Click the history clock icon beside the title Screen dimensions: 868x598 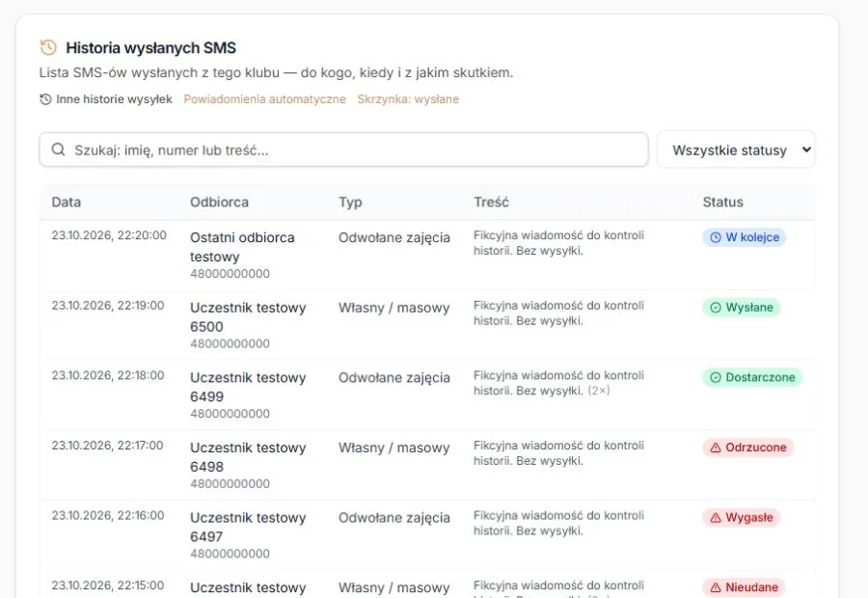pos(48,47)
